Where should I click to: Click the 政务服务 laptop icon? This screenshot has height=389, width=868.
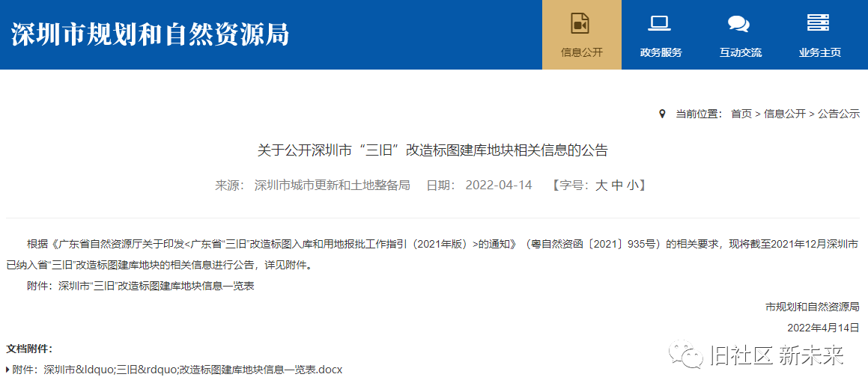660,23
